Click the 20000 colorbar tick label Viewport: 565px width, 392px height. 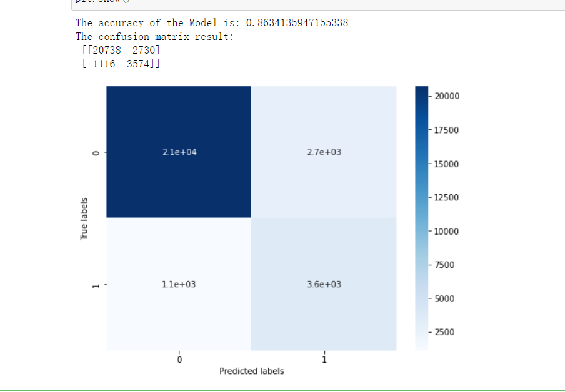pyautogui.click(x=447, y=96)
